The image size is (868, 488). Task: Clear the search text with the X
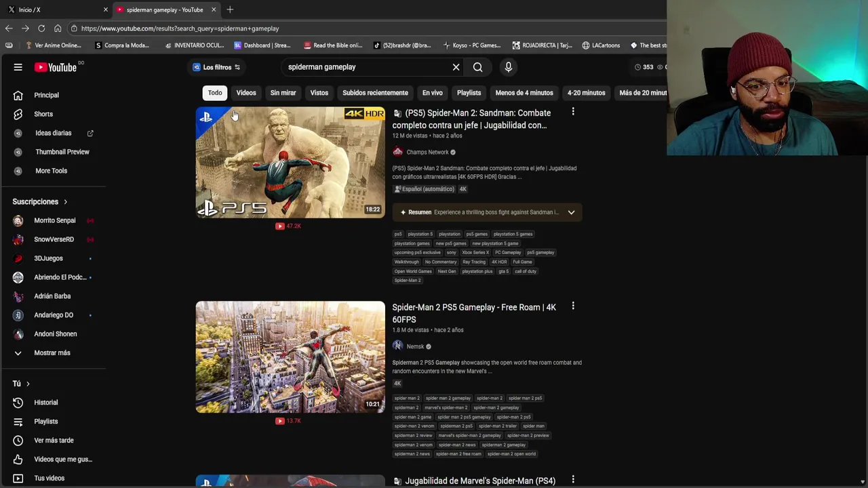(x=456, y=67)
